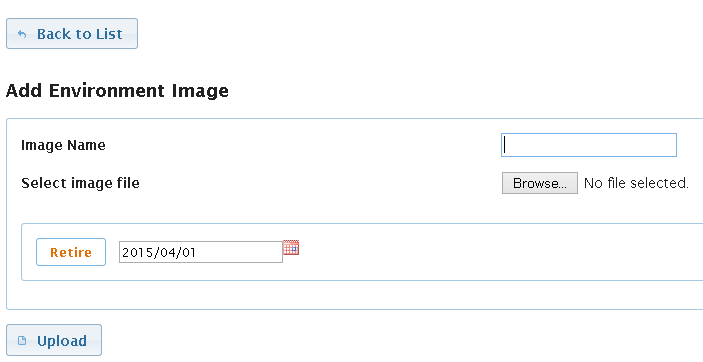
Task: Click the back arrow icon
Action: [22, 34]
